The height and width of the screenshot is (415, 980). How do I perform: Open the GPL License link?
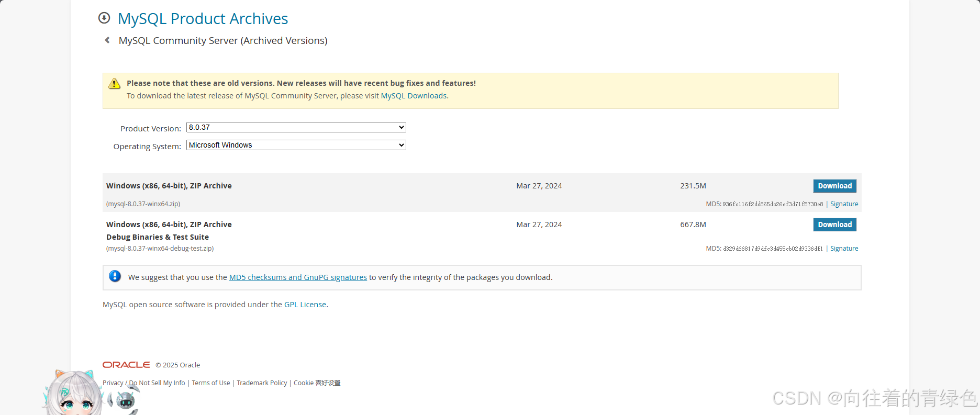point(305,305)
